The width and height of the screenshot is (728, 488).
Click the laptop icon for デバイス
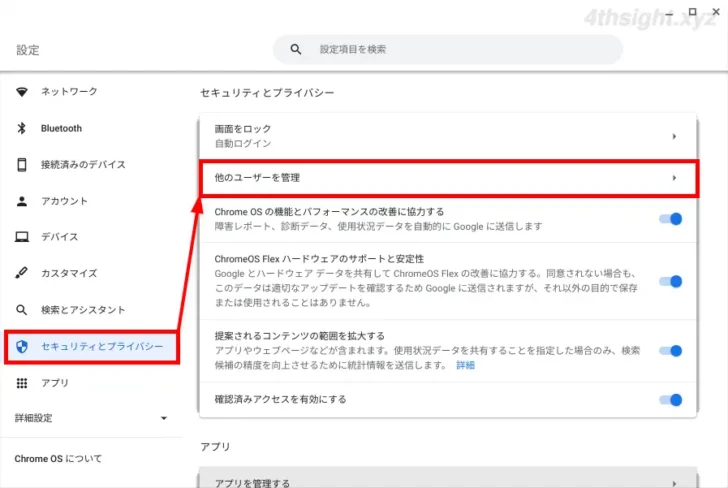click(x=22, y=237)
